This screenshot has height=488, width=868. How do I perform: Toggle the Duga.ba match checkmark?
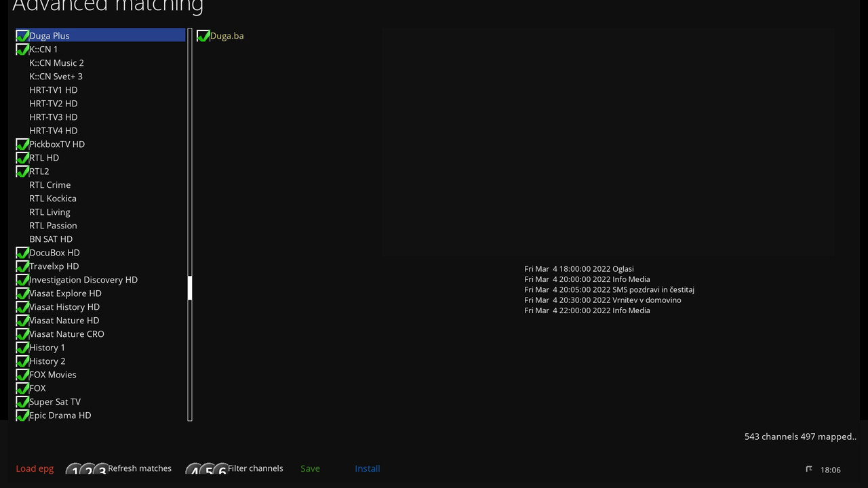[x=203, y=35]
